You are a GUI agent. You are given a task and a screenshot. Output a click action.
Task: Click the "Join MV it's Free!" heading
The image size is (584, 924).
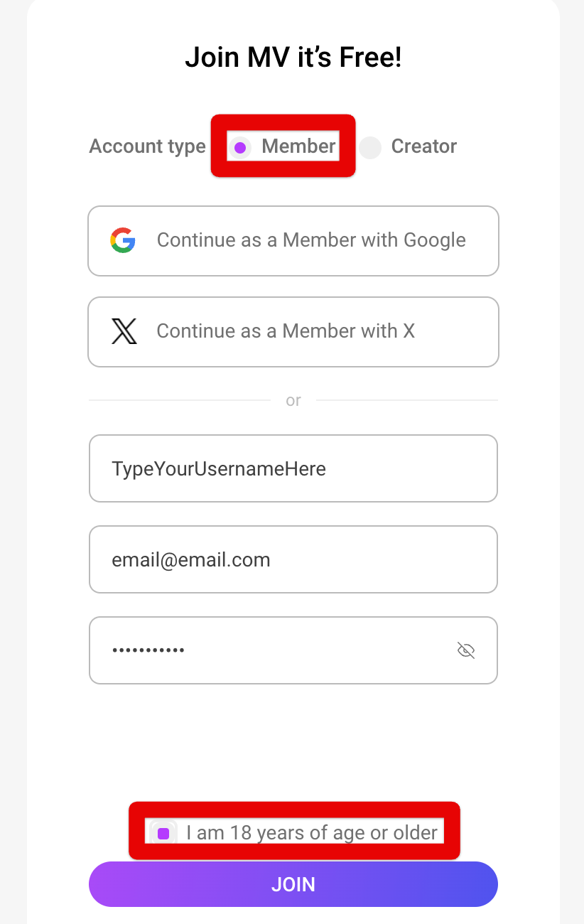click(x=293, y=58)
